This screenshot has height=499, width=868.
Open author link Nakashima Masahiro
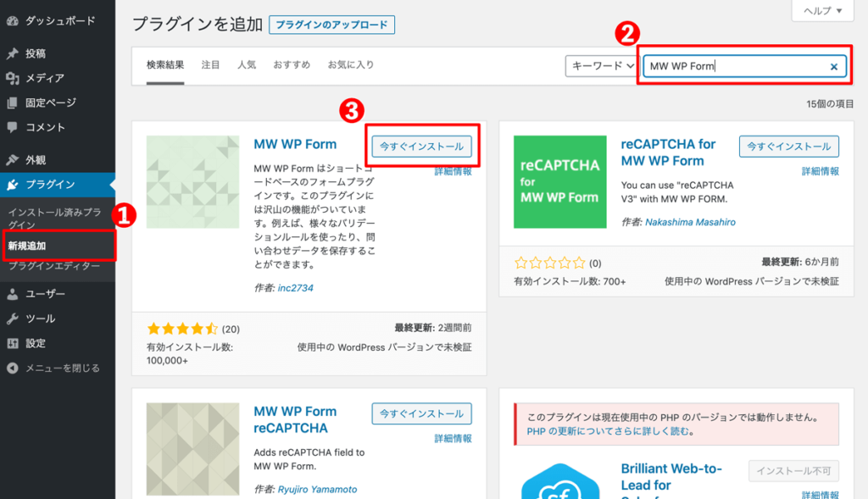point(690,223)
